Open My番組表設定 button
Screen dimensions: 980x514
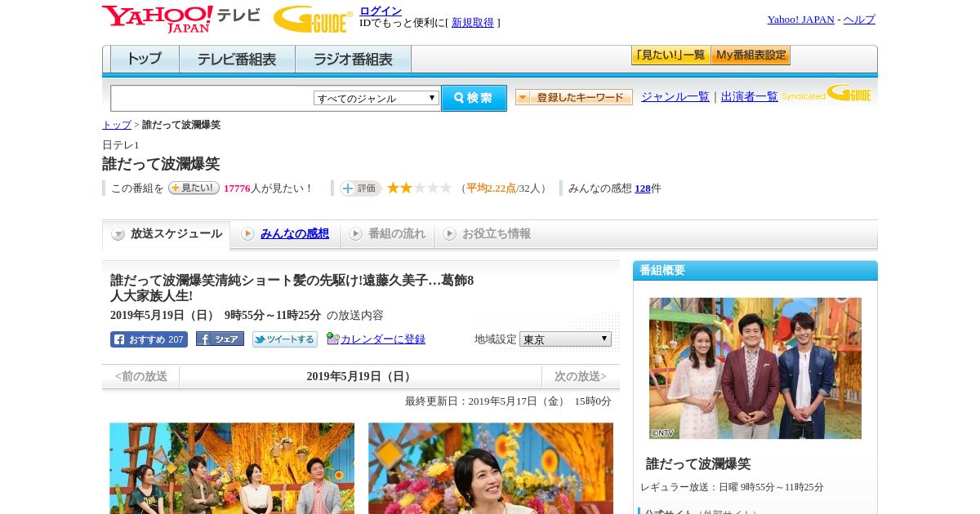(751, 55)
